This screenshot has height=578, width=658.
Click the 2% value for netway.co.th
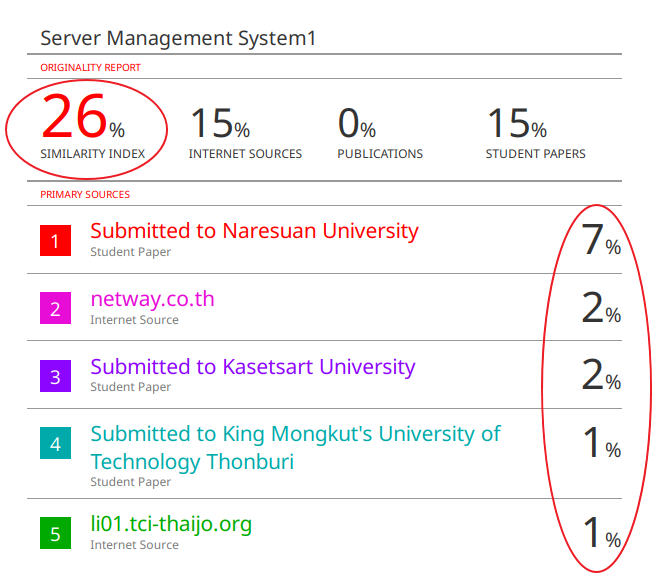601,307
